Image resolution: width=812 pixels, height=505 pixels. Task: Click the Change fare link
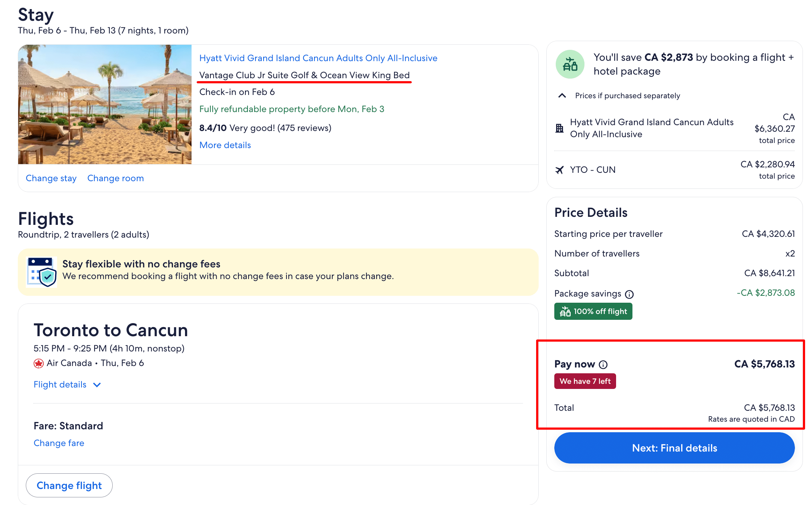[x=59, y=443]
